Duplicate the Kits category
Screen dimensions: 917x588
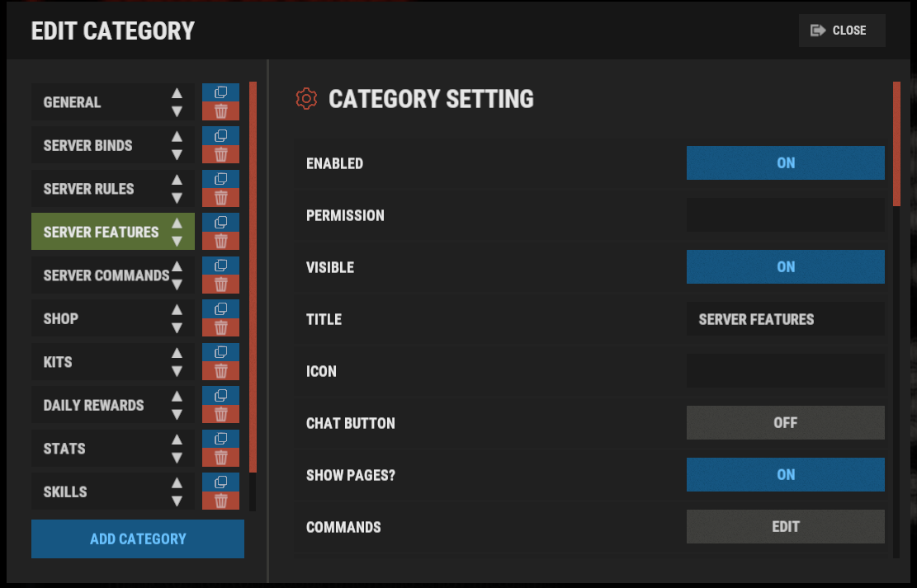[220, 352]
